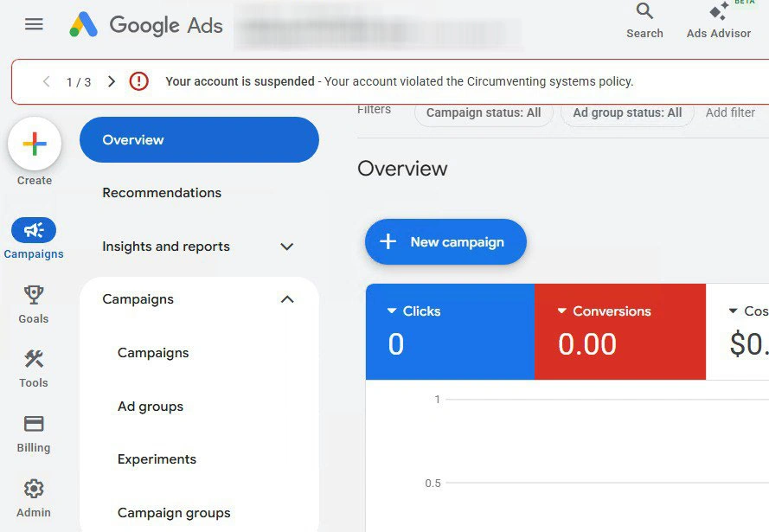Go to next notification arrow
769x532 pixels.
coord(112,81)
